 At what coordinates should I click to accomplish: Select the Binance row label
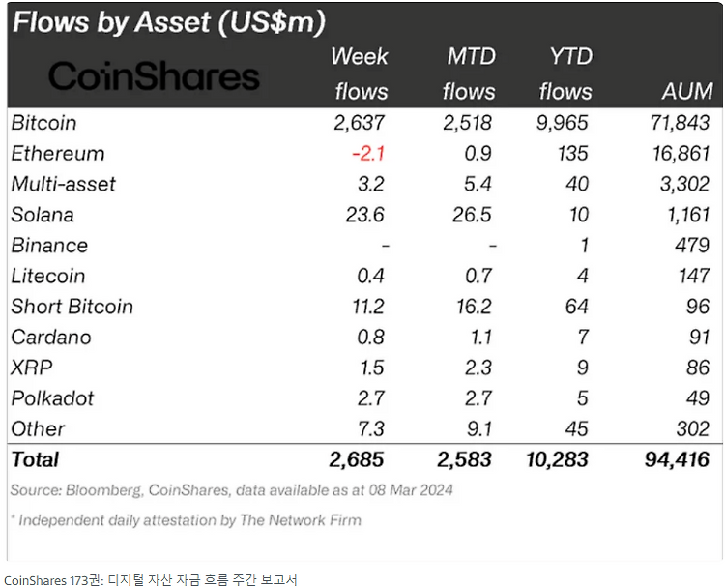tap(49, 246)
